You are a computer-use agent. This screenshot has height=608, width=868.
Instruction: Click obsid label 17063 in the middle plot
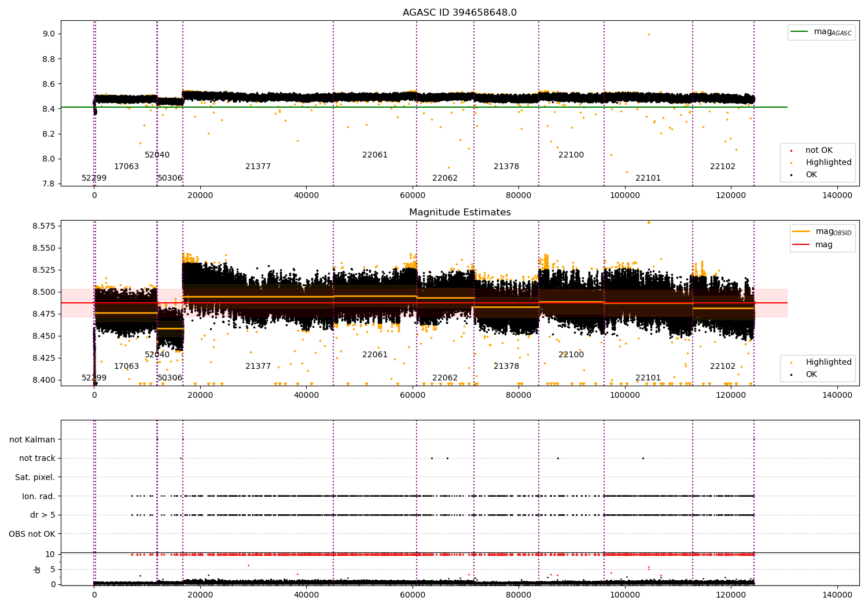pyautogui.click(x=126, y=366)
